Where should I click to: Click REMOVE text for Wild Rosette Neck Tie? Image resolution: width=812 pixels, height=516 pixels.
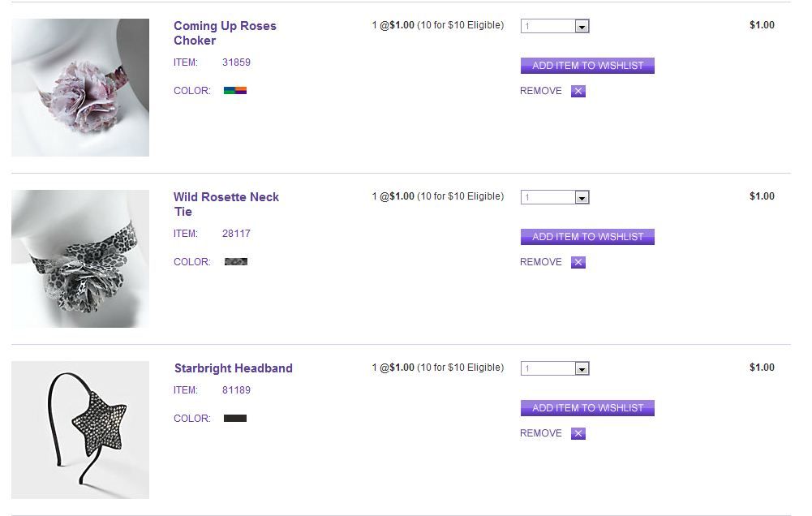541,263
